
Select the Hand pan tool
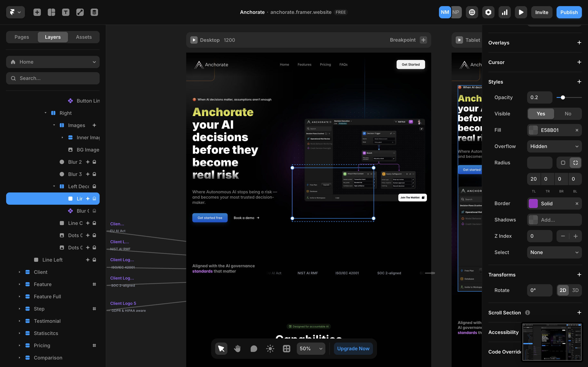pyautogui.click(x=237, y=349)
